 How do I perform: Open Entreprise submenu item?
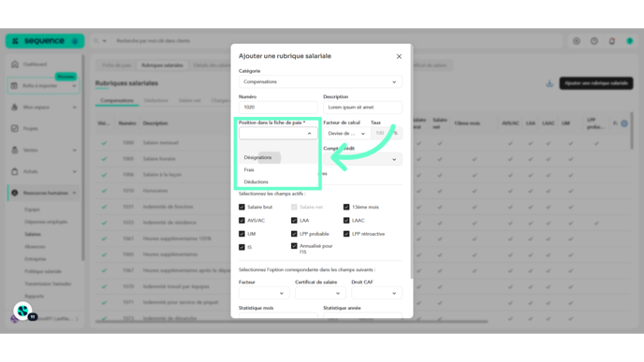tap(36, 259)
